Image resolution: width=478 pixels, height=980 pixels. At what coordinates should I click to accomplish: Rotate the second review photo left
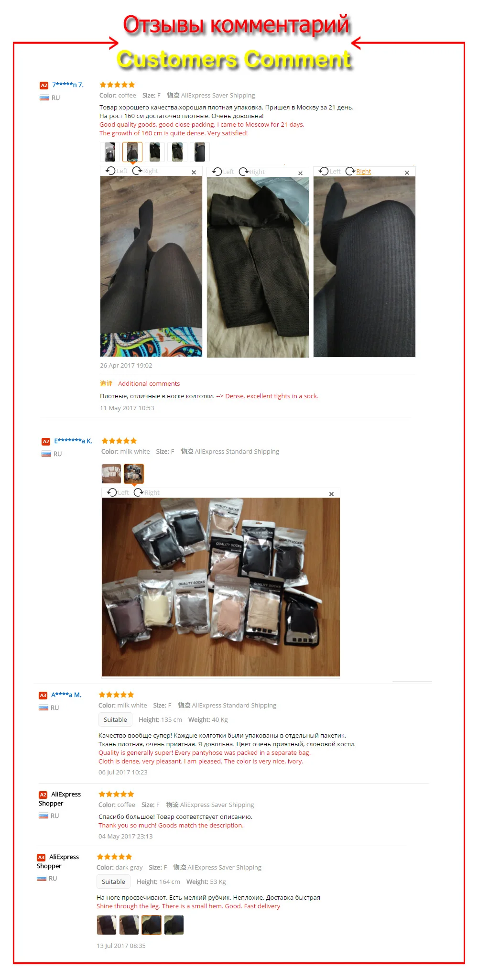click(x=223, y=172)
